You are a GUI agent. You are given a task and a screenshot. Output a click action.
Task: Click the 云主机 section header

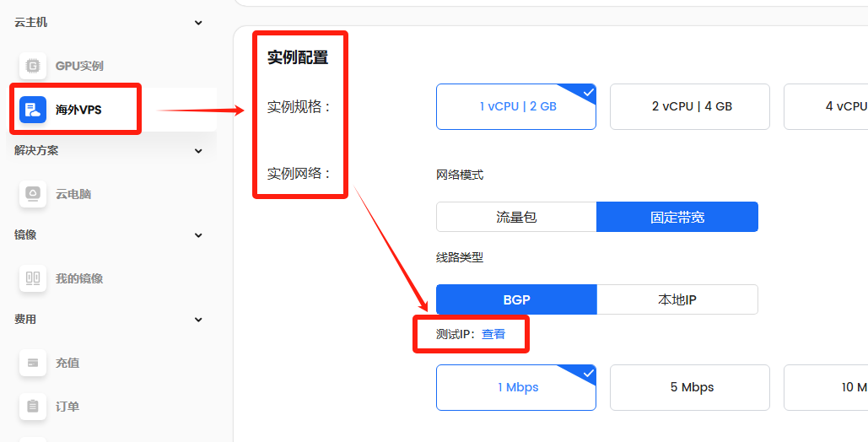31,22
